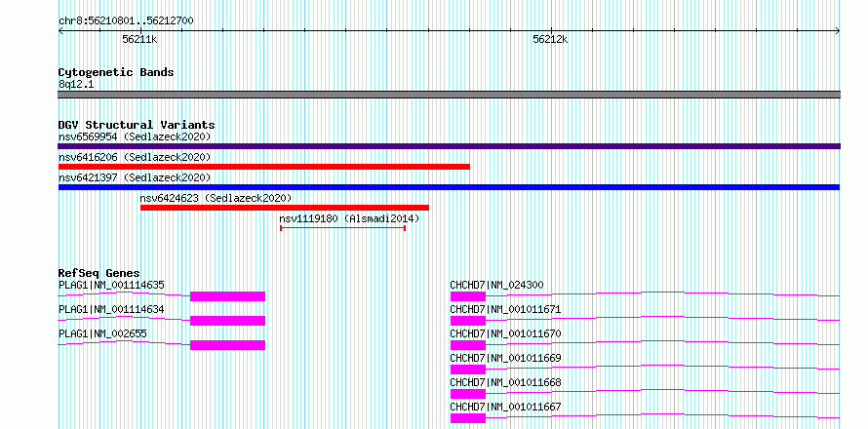
Task: Click the CHCHD7 NM_001011668 magenta exon block
Action: [468, 394]
